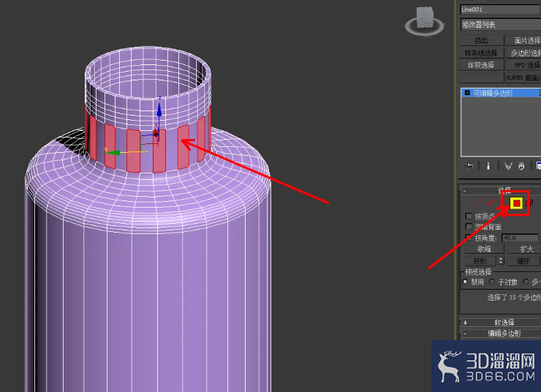Enable the 按角度 checkbox

click(x=469, y=237)
